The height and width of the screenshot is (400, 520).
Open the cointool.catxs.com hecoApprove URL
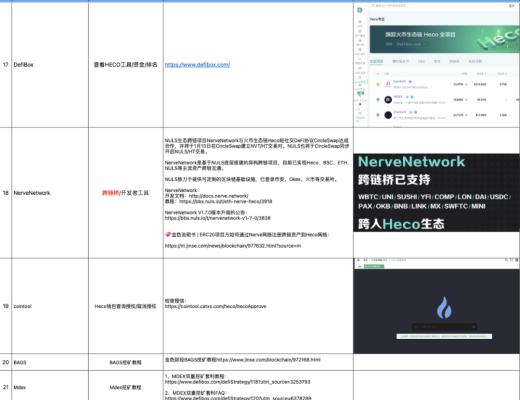click(x=215, y=306)
